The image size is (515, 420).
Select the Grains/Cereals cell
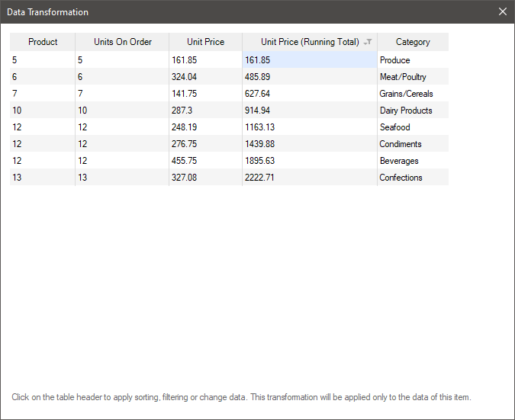pyautogui.click(x=406, y=94)
